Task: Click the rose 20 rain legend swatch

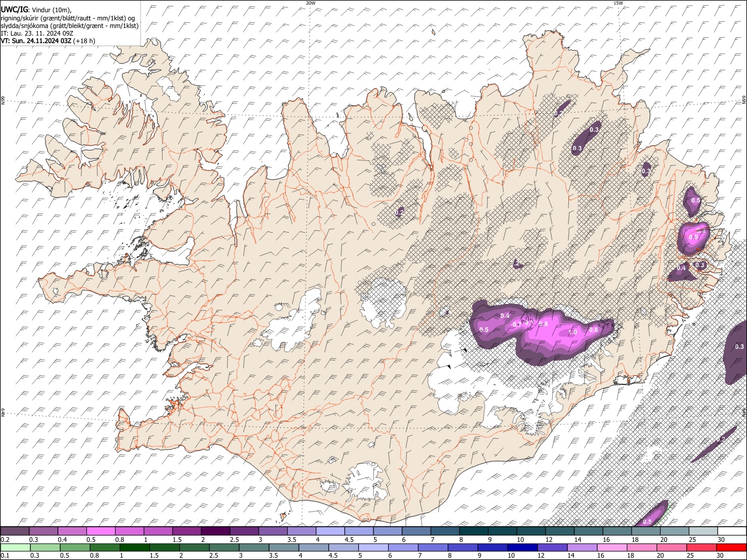Action: (671, 547)
